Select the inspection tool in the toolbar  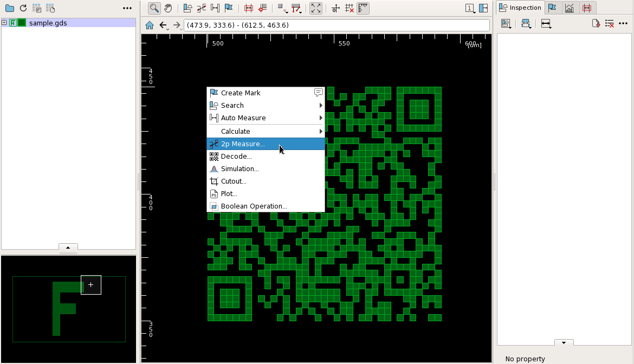(x=187, y=8)
